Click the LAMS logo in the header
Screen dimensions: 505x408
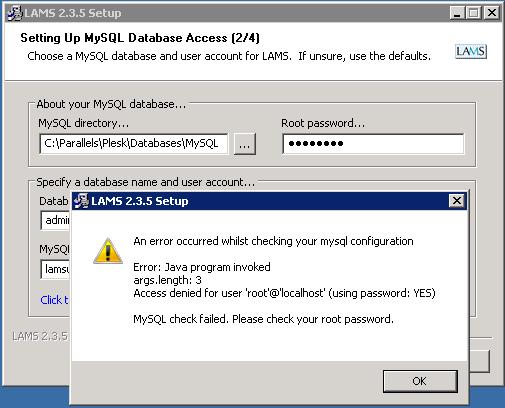point(471,52)
